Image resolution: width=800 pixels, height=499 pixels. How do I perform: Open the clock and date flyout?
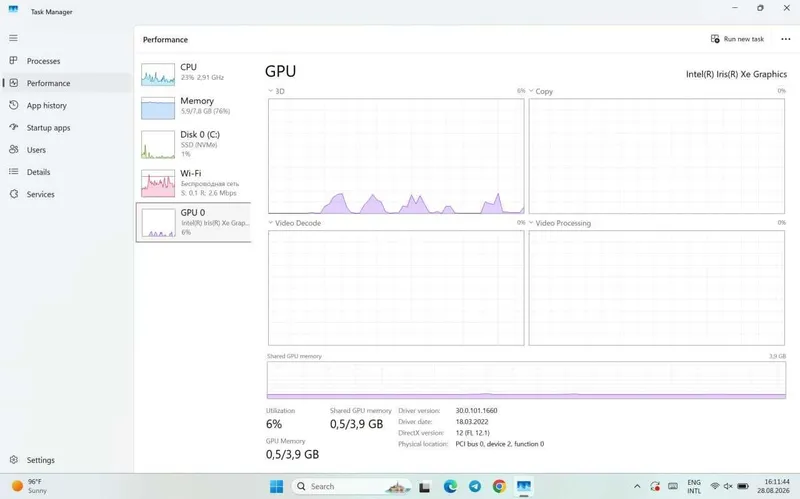tap(773, 486)
